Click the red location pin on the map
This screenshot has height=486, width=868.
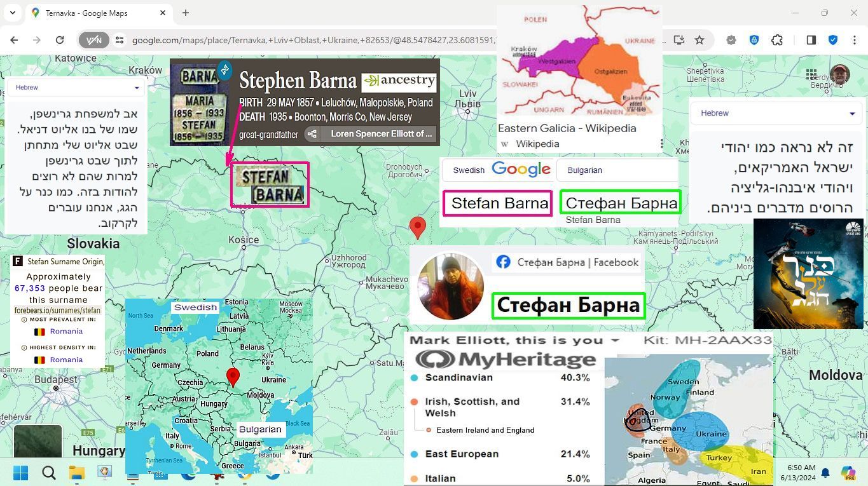pos(417,227)
